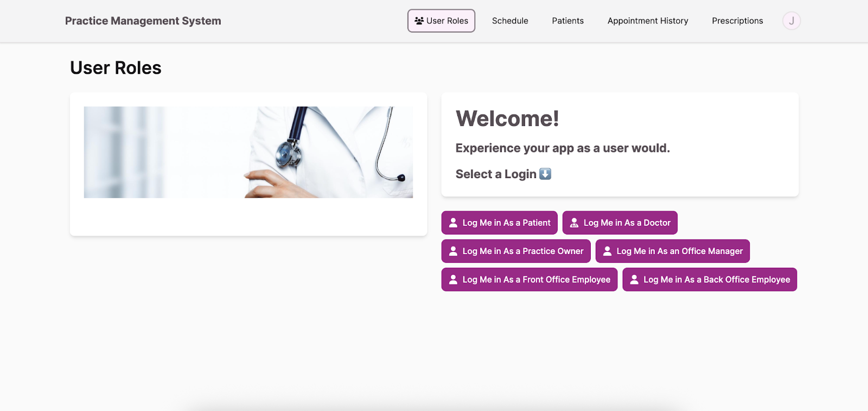Click the 'Experience your app' subtitle text
The height and width of the screenshot is (411, 868).
562,148
